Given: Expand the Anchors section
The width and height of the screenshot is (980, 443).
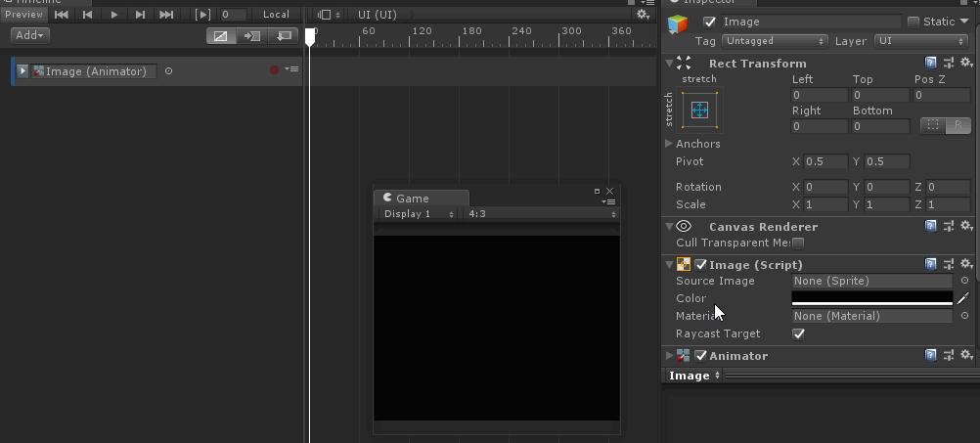Looking at the screenshot, I should pyautogui.click(x=669, y=144).
